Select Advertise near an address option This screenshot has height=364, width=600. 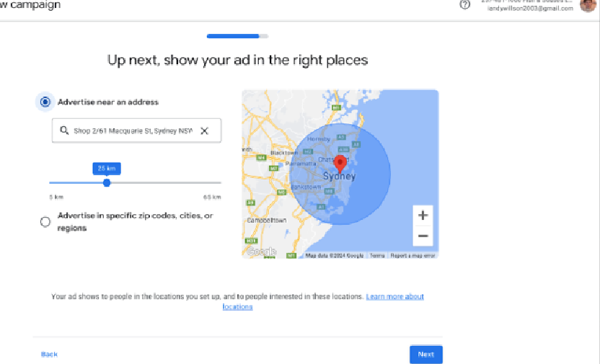(45, 102)
